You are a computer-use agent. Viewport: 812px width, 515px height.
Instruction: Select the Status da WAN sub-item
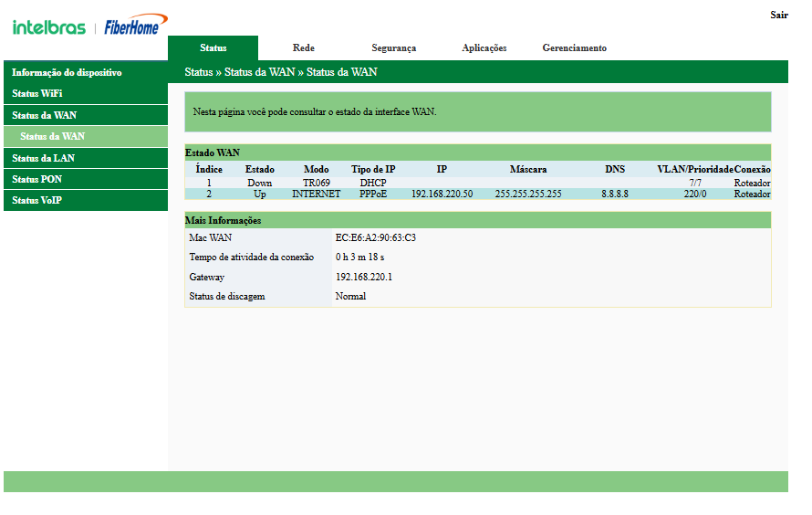53,136
